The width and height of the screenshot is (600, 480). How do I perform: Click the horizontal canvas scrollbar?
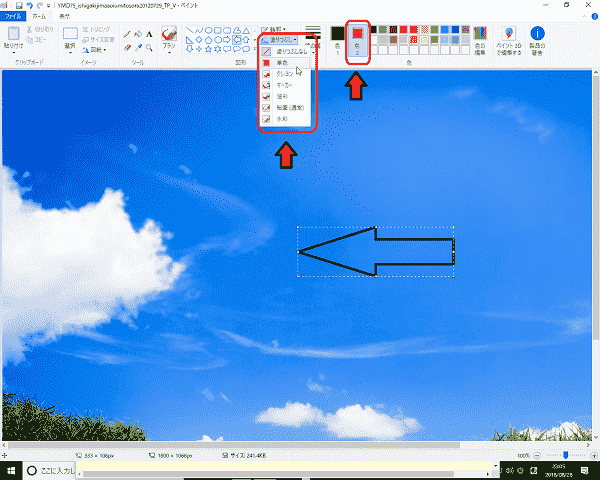(233, 446)
